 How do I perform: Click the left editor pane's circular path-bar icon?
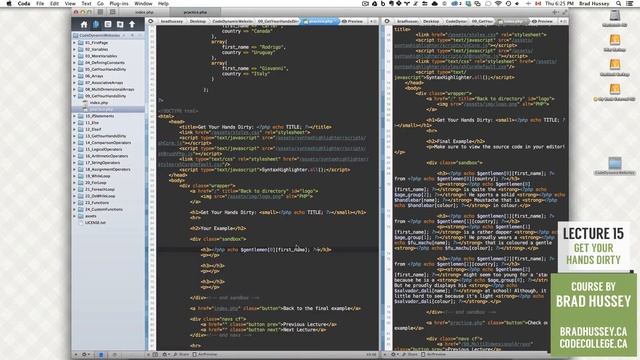[151, 21]
